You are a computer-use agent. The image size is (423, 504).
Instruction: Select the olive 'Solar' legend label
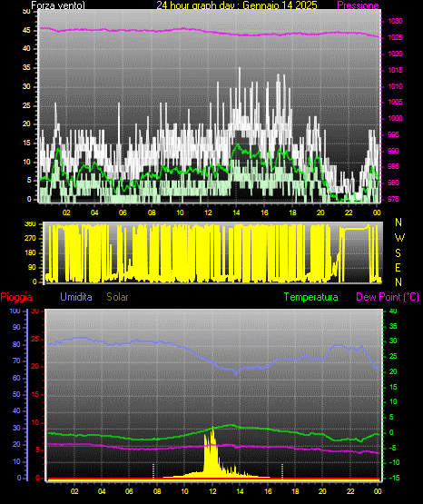118,297
